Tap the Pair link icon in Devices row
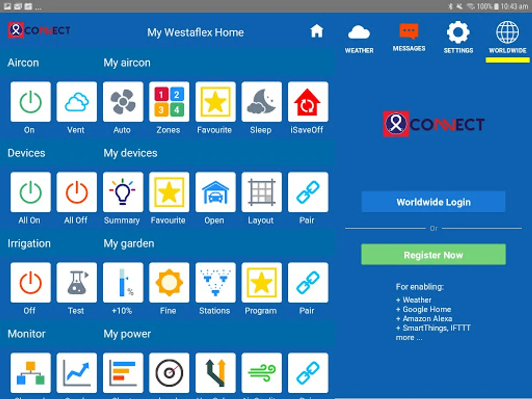The height and width of the screenshot is (399, 532). (x=308, y=192)
